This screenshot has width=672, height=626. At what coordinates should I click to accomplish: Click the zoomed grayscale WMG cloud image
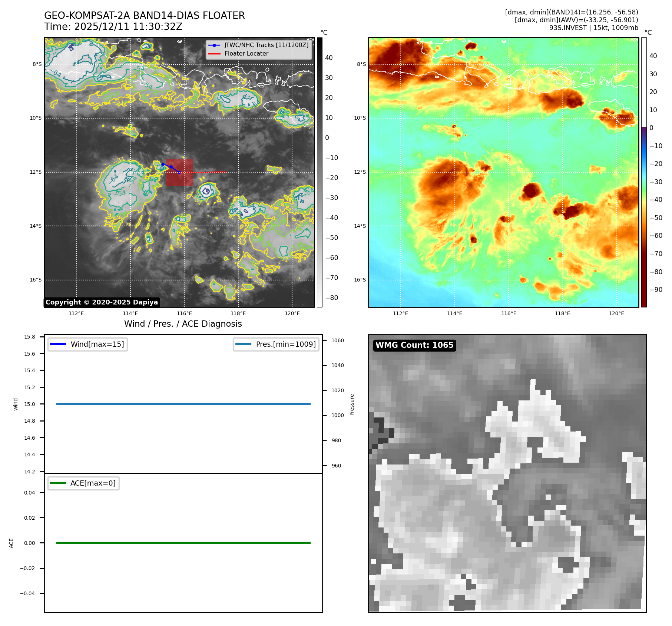pyautogui.click(x=507, y=473)
